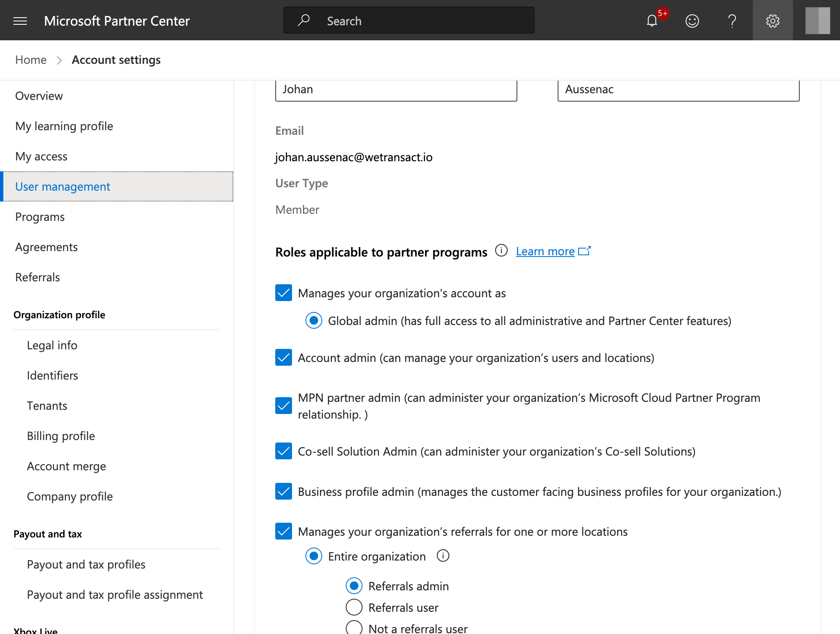Viewport: 840px width, 634px height.
Task: Toggle Business profile admin checkbox
Action: click(x=284, y=491)
